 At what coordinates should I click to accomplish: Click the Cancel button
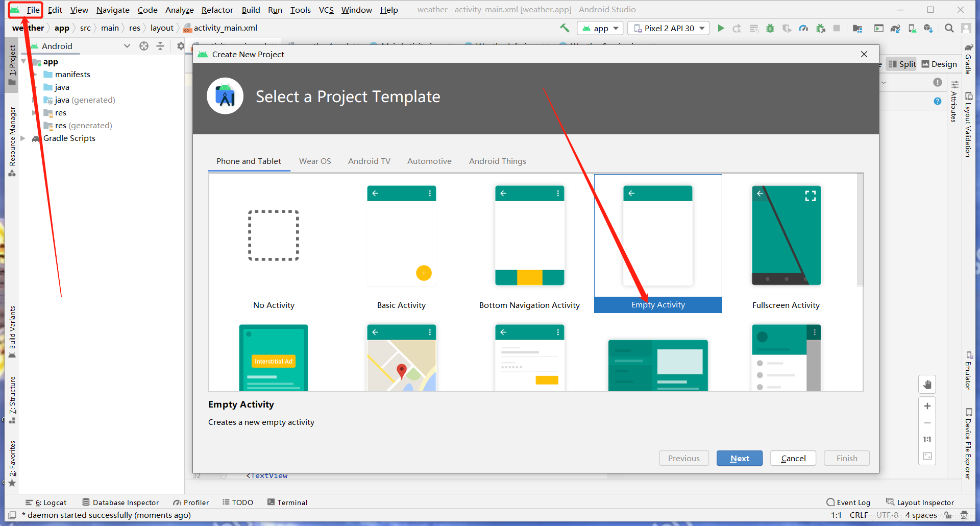(793, 458)
